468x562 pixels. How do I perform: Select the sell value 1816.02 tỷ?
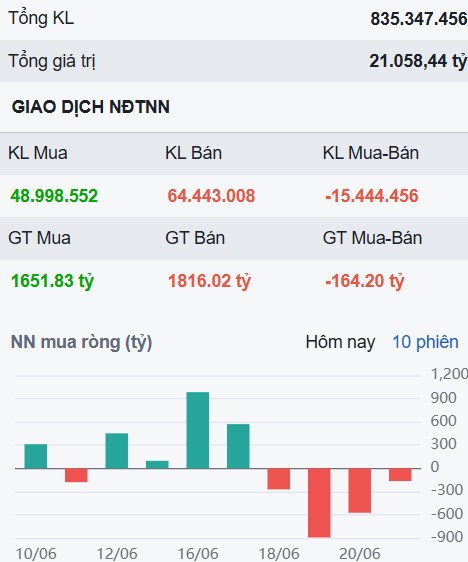[x=209, y=281]
